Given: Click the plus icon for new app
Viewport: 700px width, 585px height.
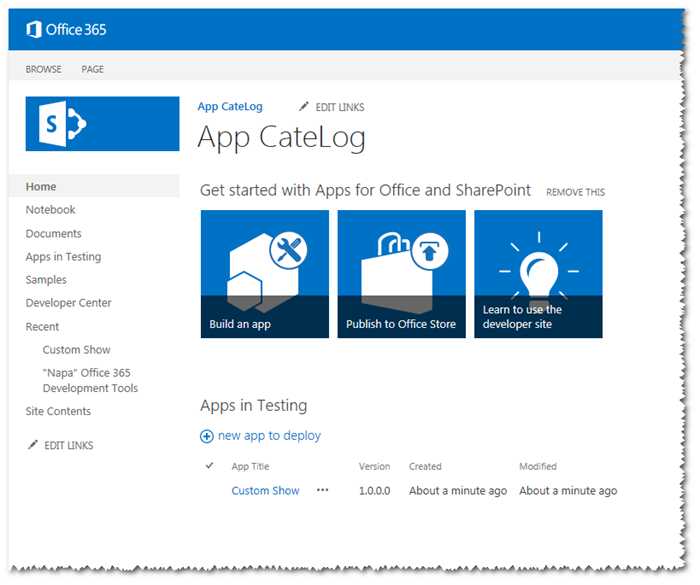Looking at the screenshot, I should tap(207, 436).
